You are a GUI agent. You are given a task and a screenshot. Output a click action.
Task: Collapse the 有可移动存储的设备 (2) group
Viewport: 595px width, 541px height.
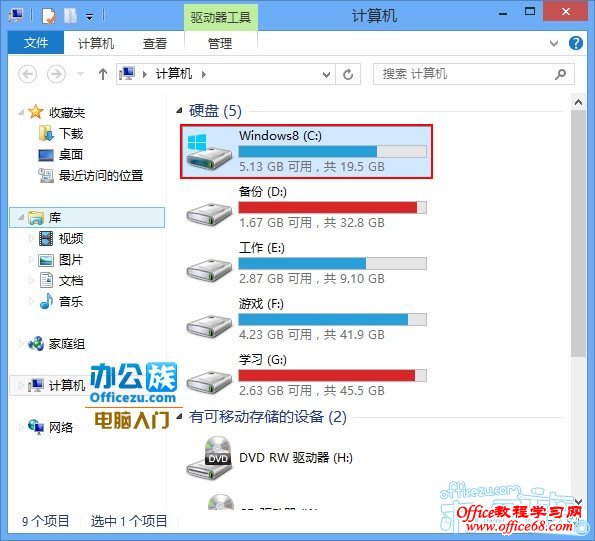pos(179,417)
